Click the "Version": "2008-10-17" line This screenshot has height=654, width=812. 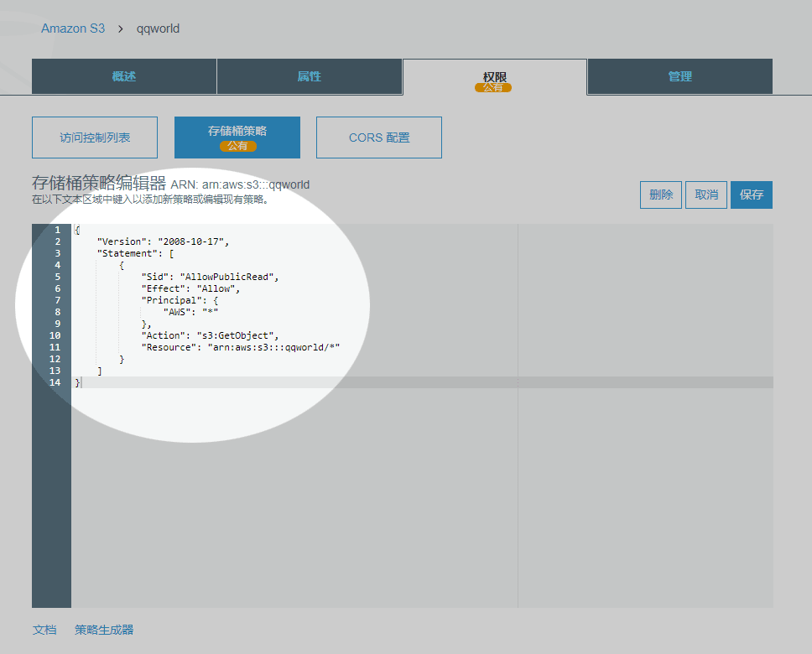pyautogui.click(x=163, y=241)
